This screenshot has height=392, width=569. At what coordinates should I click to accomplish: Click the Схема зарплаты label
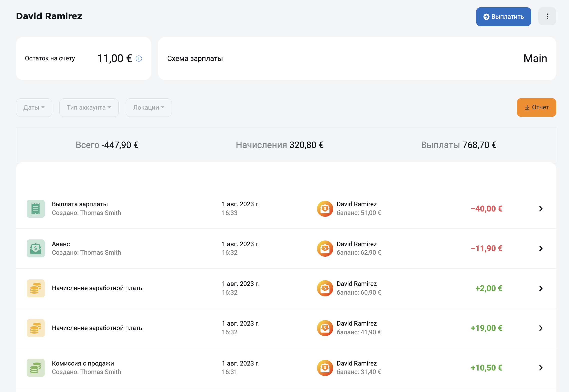point(195,58)
